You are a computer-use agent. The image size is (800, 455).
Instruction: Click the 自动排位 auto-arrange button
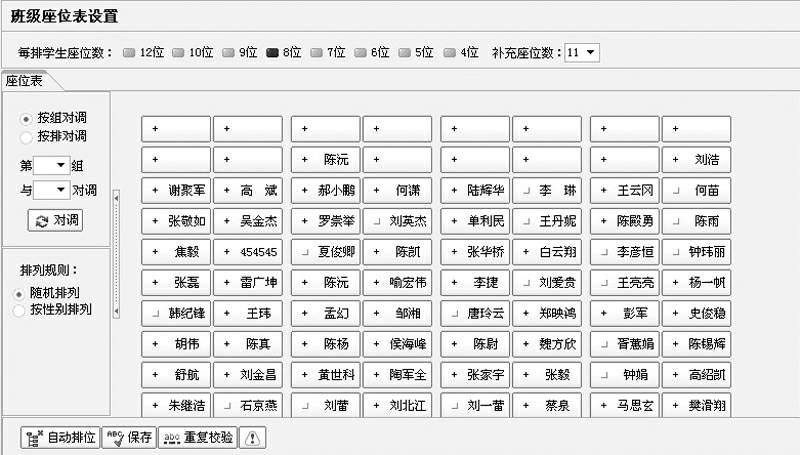[61, 438]
